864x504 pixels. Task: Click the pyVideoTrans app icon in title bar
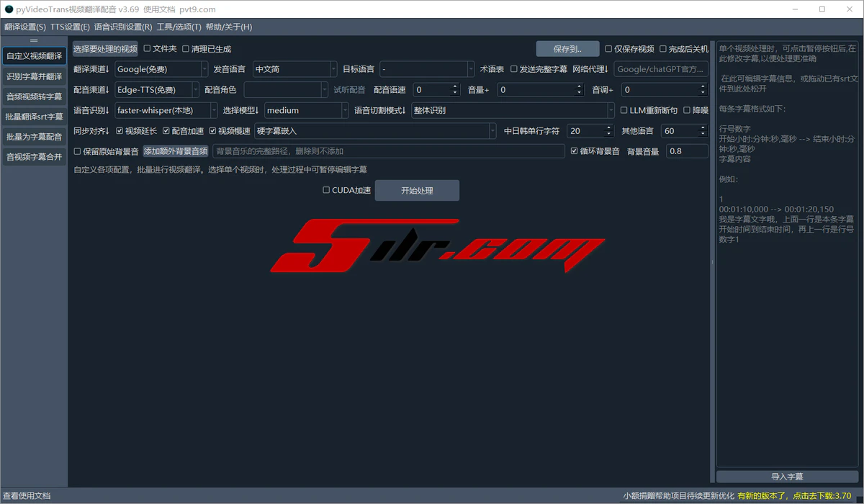(9, 9)
